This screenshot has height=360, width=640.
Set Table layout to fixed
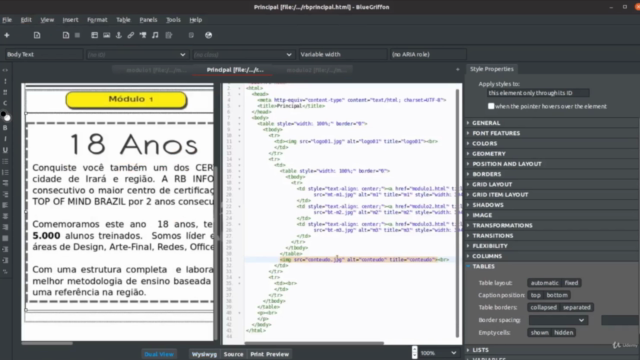(571, 283)
